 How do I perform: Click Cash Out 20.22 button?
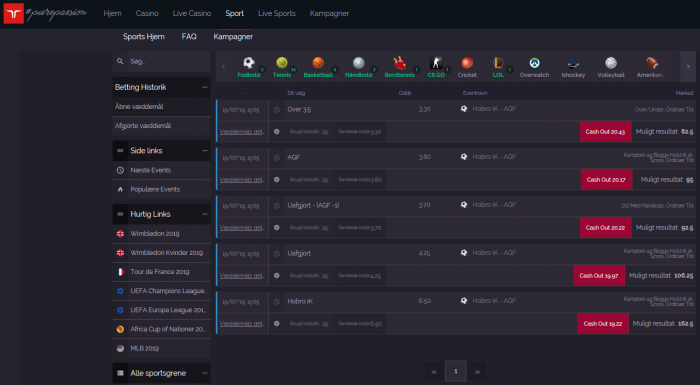[605, 228]
